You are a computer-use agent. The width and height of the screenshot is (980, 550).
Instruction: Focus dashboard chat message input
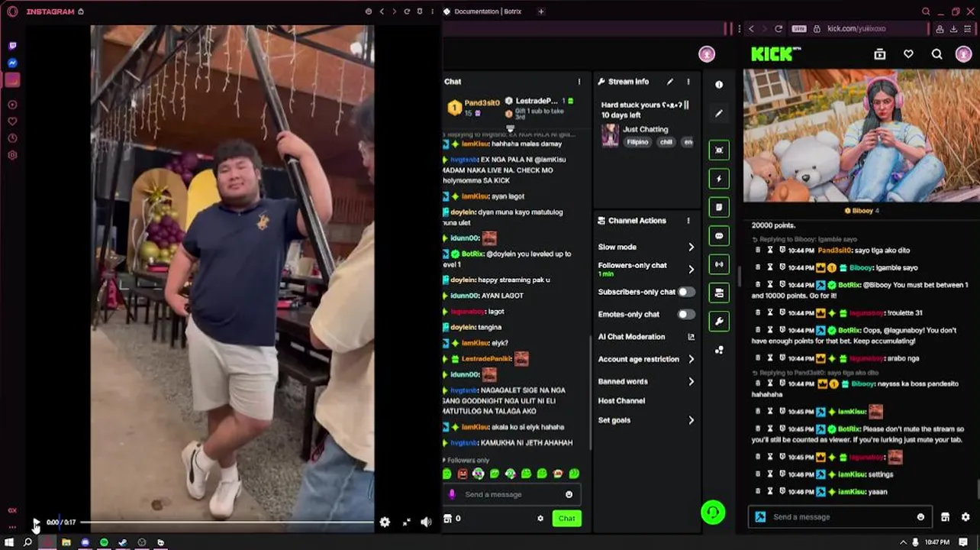512,494
